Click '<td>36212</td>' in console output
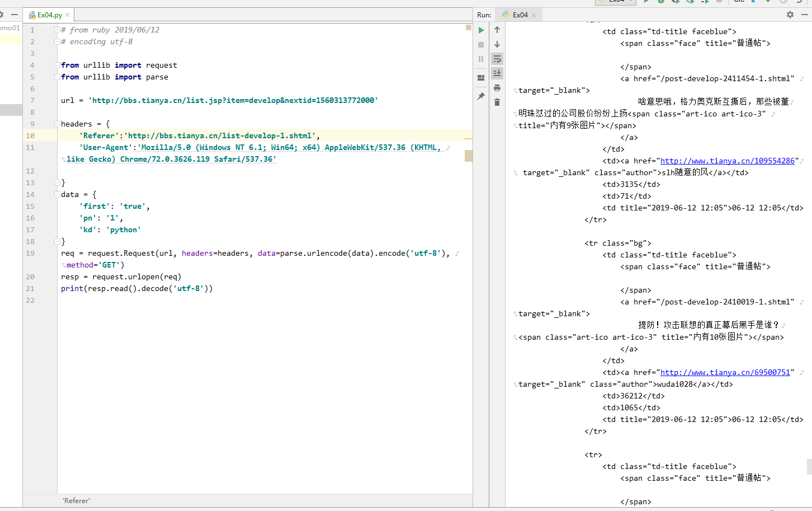 [x=634, y=396]
